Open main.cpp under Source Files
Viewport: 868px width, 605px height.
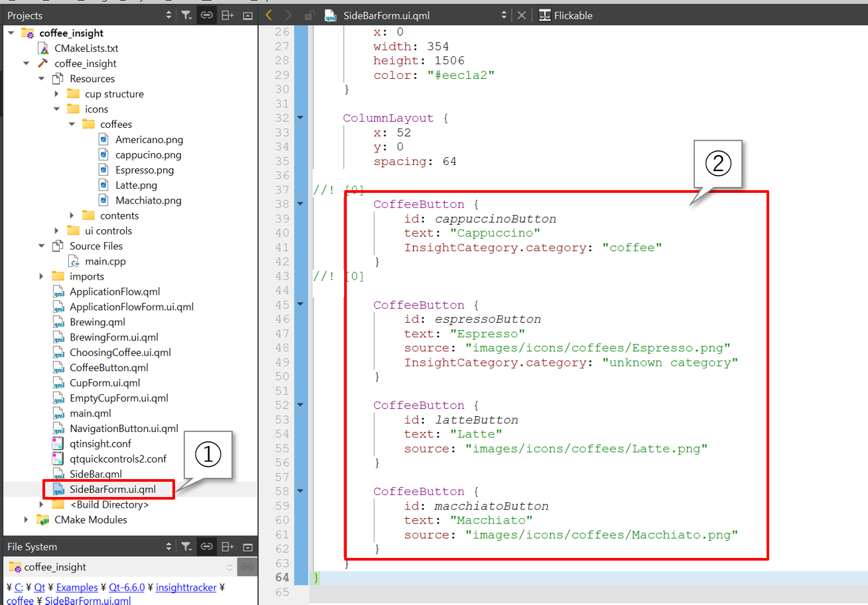coord(105,261)
